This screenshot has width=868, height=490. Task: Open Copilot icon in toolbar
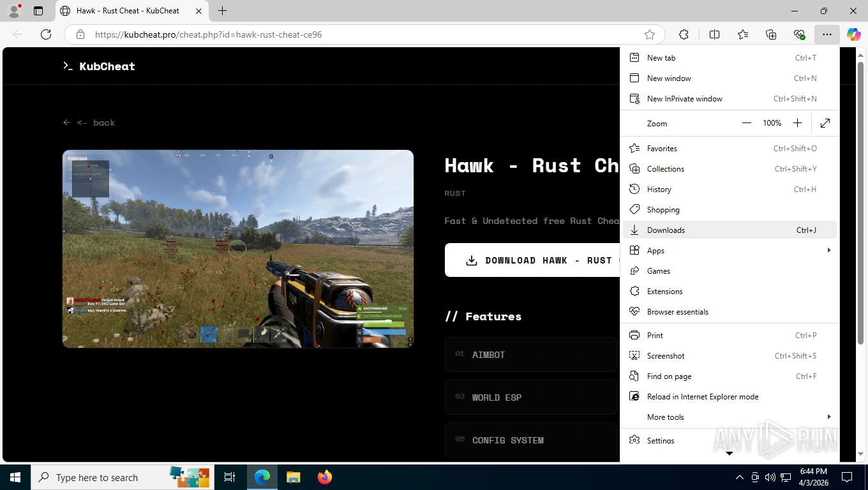853,34
